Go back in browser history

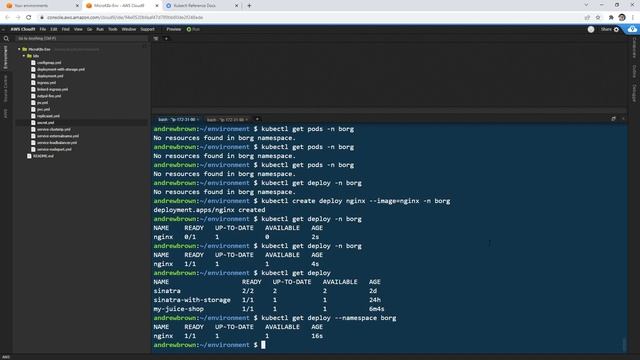click(x=7, y=18)
